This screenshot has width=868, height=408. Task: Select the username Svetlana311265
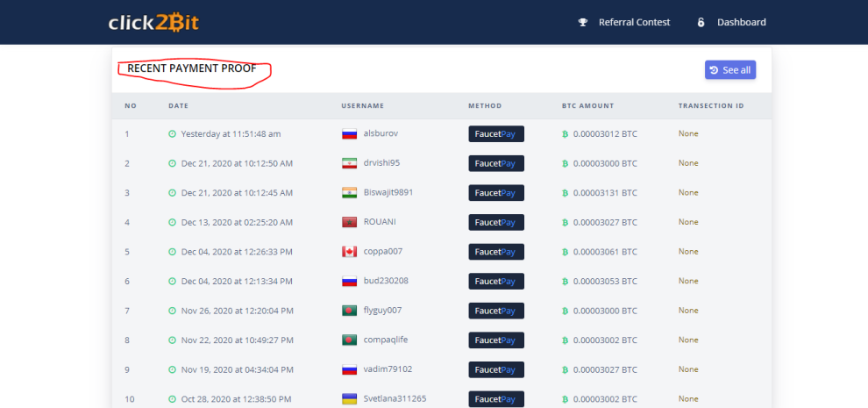(395, 398)
